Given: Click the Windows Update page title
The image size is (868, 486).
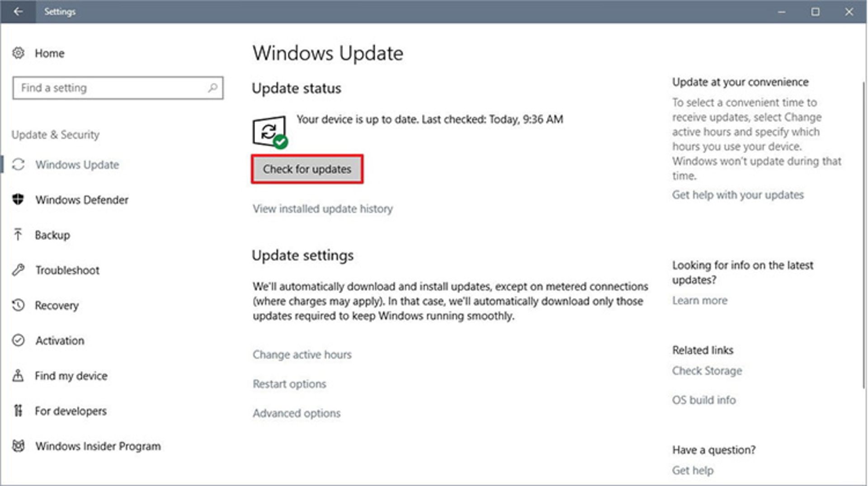Looking at the screenshot, I should click(x=328, y=53).
